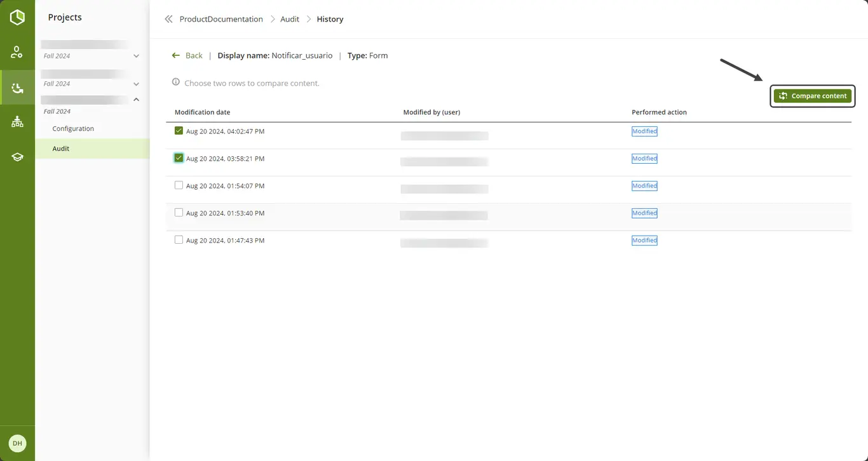Viewport: 868px width, 461px height.
Task: Select the highlighted projects sidebar icon
Action: [17, 88]
